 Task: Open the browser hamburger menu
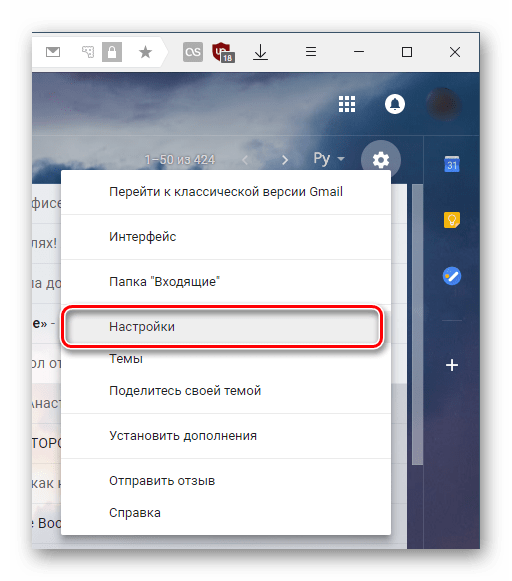click(310, 52)
